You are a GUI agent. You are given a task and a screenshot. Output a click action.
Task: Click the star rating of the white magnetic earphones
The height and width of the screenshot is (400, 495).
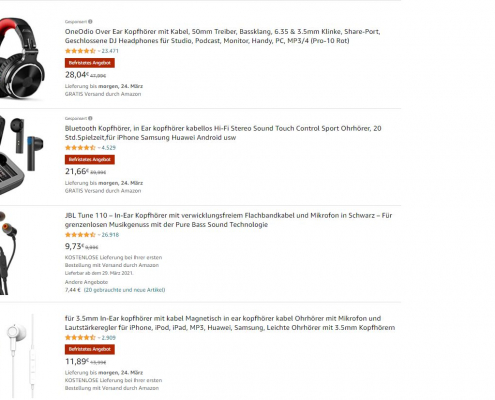[80, 338]
